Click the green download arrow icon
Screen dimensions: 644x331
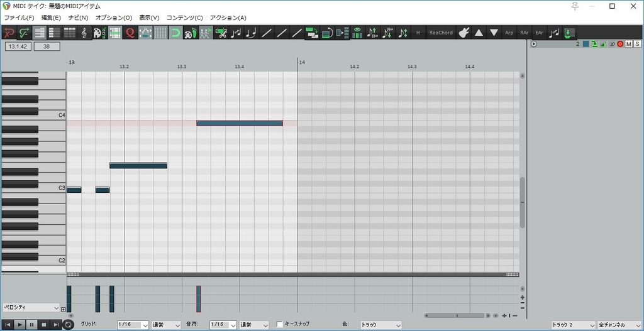pos(569,33)
